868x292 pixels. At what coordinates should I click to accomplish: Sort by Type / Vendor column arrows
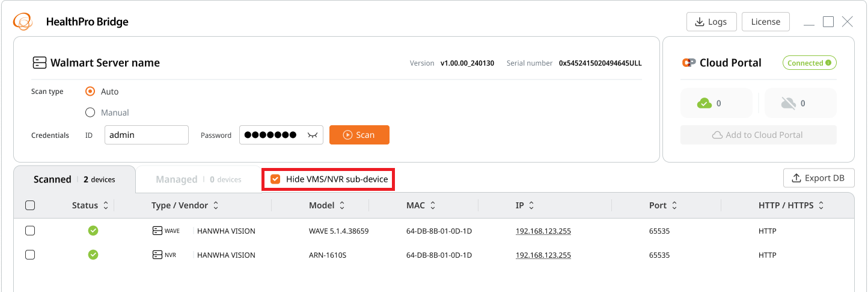tap(216, 205)
